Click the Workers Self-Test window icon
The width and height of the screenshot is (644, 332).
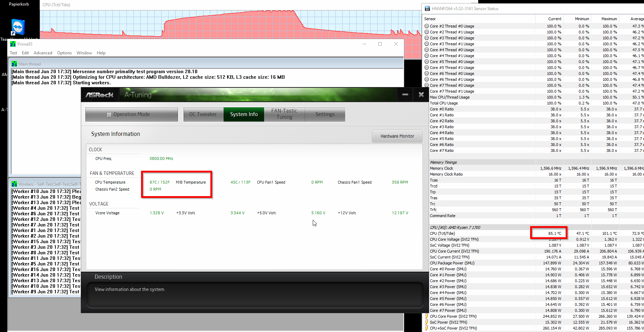coord(14,184)
